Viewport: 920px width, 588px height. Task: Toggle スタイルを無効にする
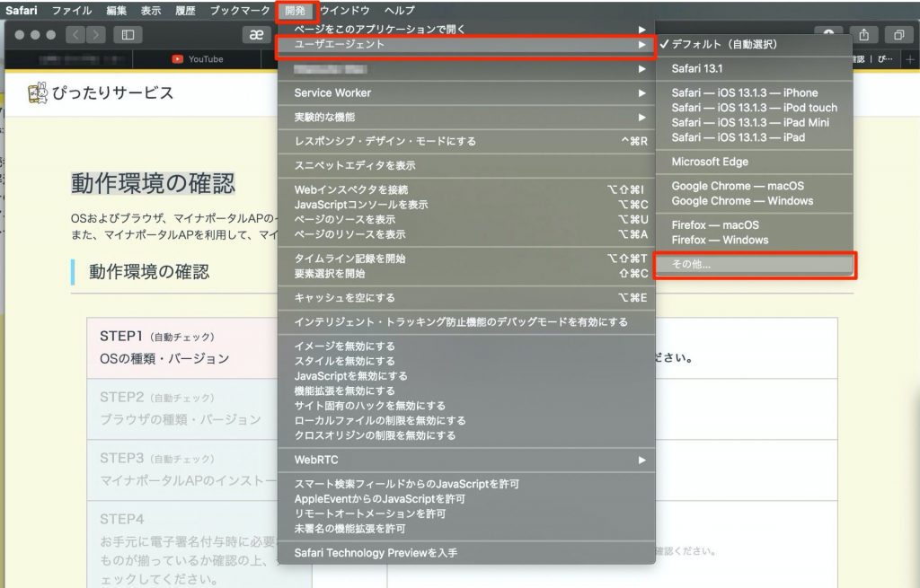[466, 361]
